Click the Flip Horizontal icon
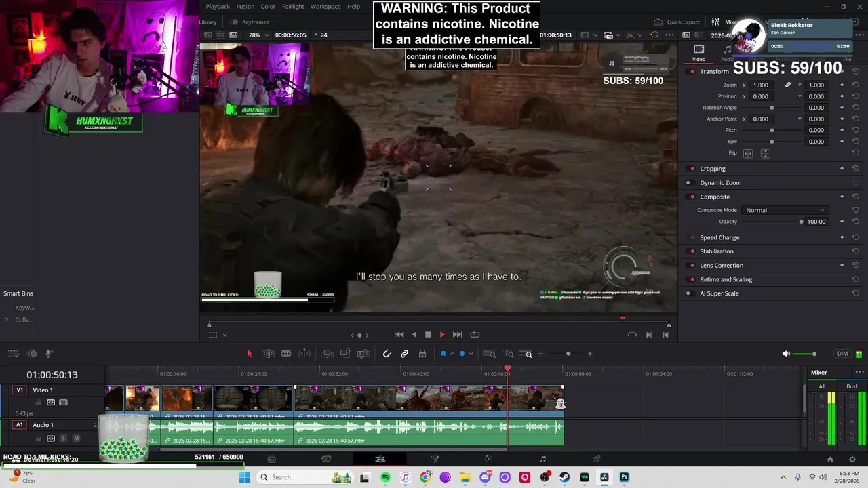 [748, 153]
